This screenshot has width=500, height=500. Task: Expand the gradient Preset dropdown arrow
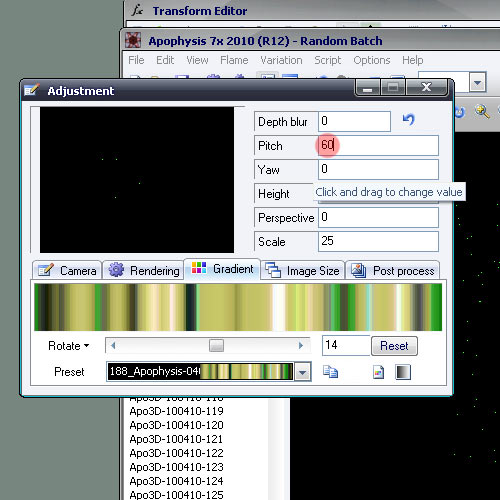point(302,372)
